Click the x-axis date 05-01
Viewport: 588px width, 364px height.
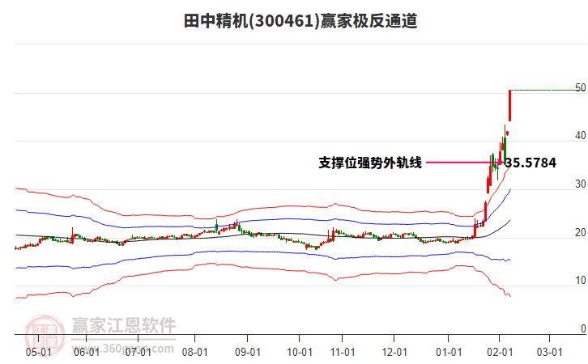[39, 353]
